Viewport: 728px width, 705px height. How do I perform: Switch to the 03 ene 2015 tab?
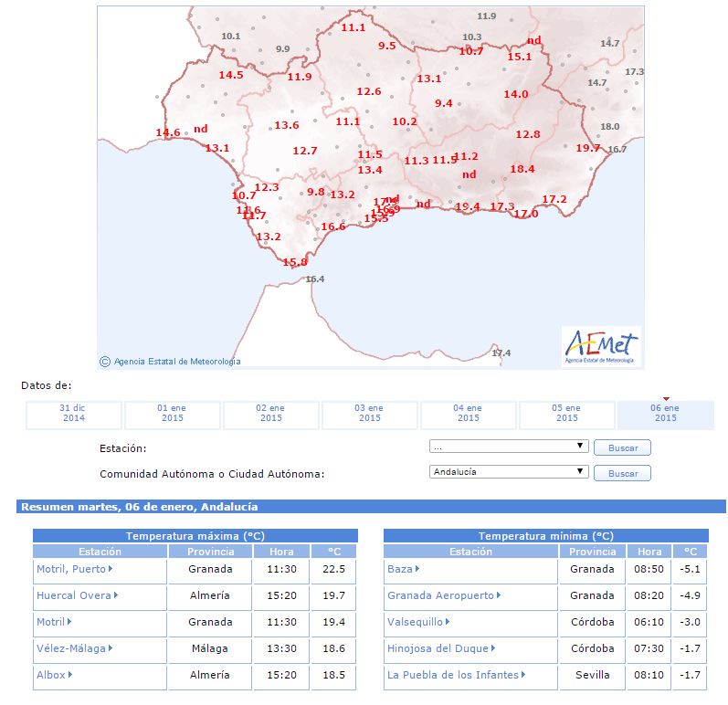(x=370, y=413)
